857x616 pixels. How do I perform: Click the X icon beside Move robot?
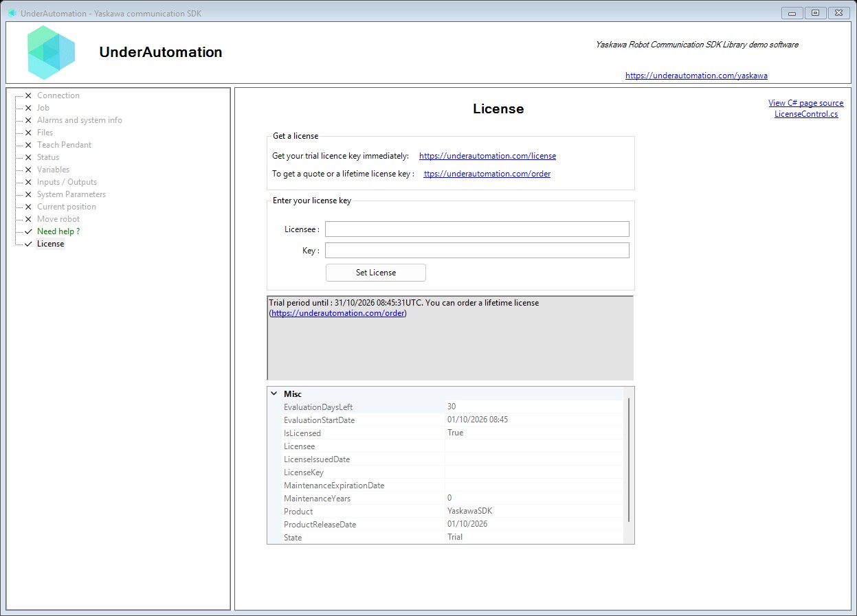coord(28,219)
